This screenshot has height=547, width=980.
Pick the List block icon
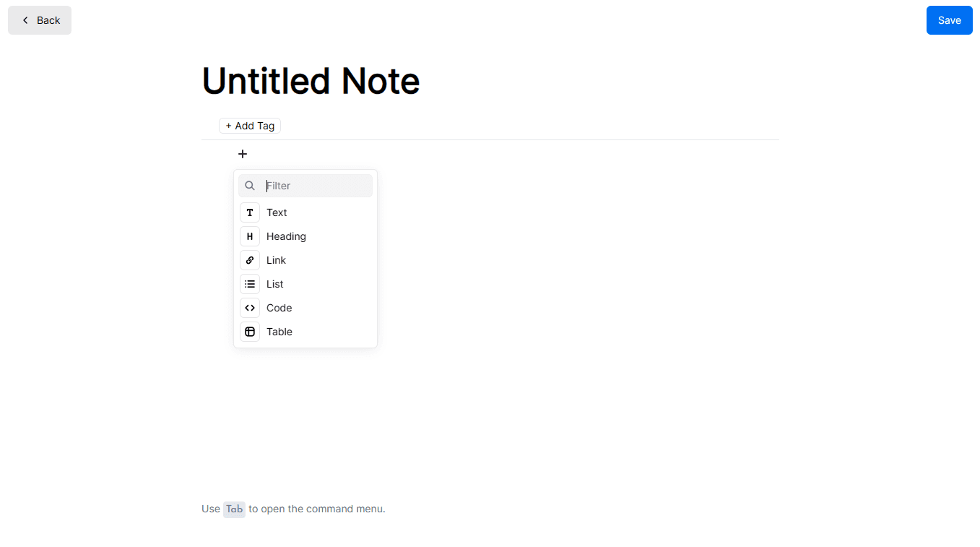pos(250,284)
